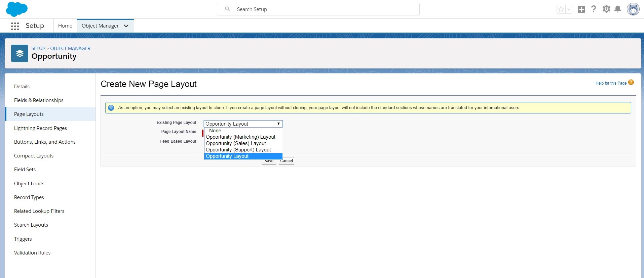Open Fields & Relationships in the sidebar
The image size is (644, 278).
tap(39, 100)
